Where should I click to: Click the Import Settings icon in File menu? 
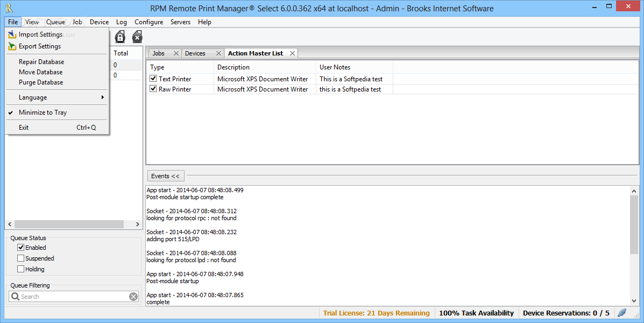point(12,34)
